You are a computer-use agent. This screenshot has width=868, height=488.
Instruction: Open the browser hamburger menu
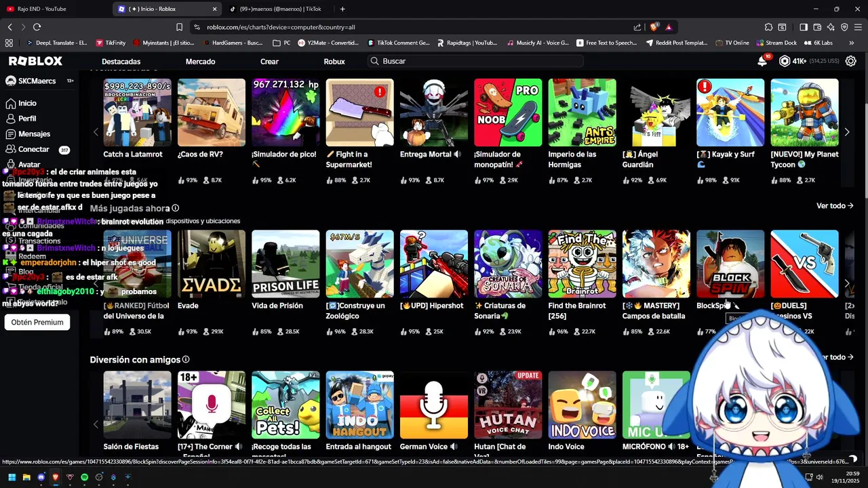coord(858,27)
